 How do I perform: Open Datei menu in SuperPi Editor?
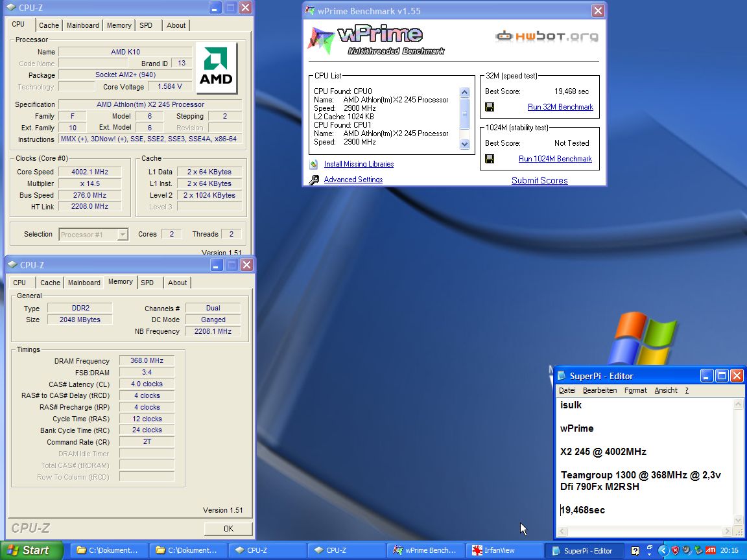567,390
